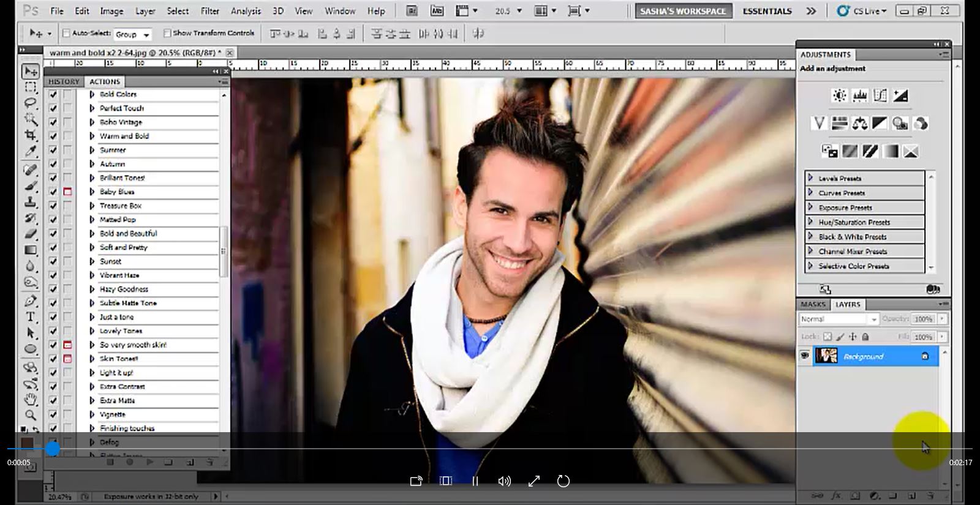This screenshot has width=980, height=505.
Task: Select the Gradient tool
Action: pyautogui.click(x=30, y=250)
